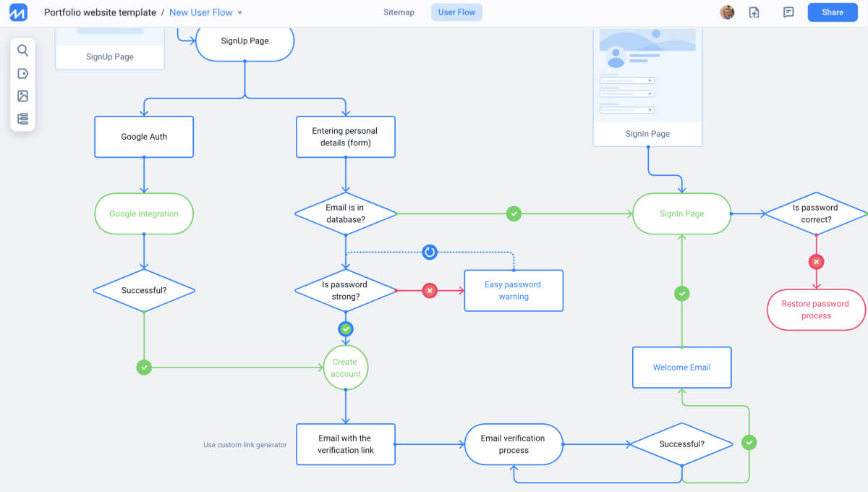
Task: Click green checkmark above Welcome Email node
Action: [x=681, y=294]
